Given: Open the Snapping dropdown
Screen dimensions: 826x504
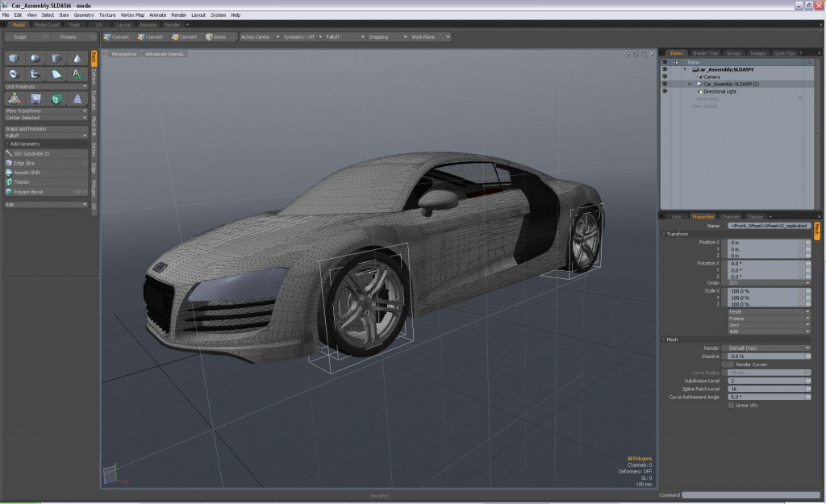Looking at the screenshot, I should [x=388, y=37].
